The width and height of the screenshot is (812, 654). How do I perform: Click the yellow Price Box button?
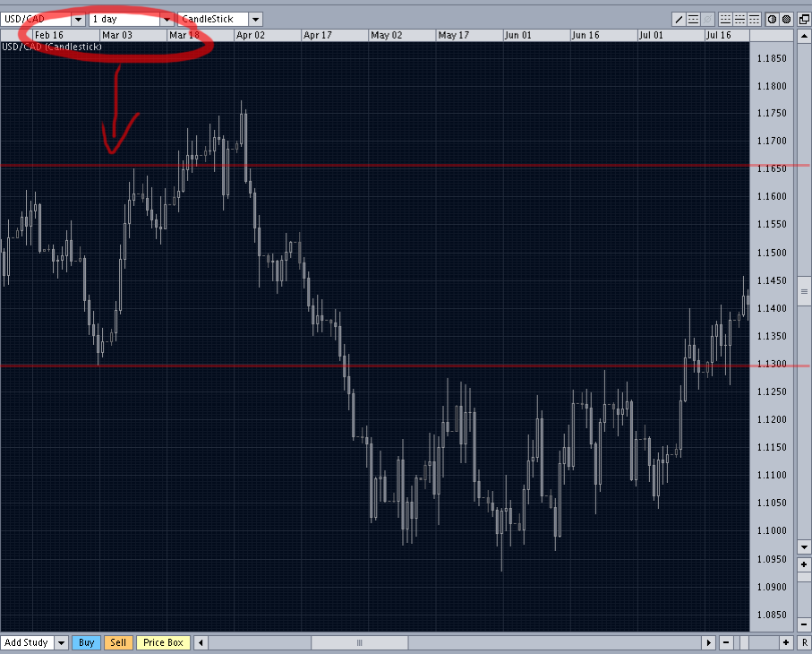click(x=163, y=643)
